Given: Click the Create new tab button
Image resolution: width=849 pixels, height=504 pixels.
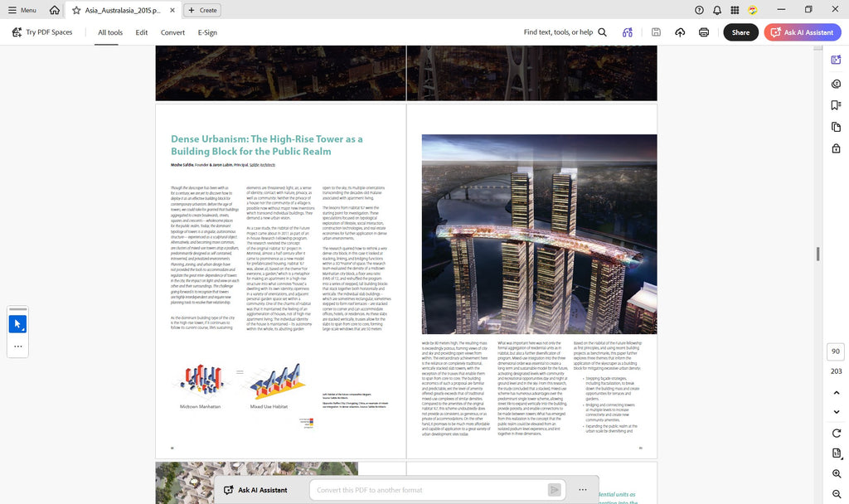Looking at the screenshot, I should 202,10.
